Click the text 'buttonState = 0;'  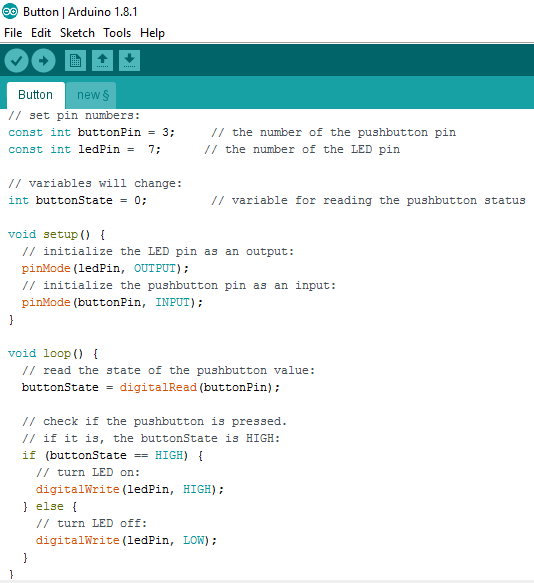pyautogui.click(x=91, y=200)
